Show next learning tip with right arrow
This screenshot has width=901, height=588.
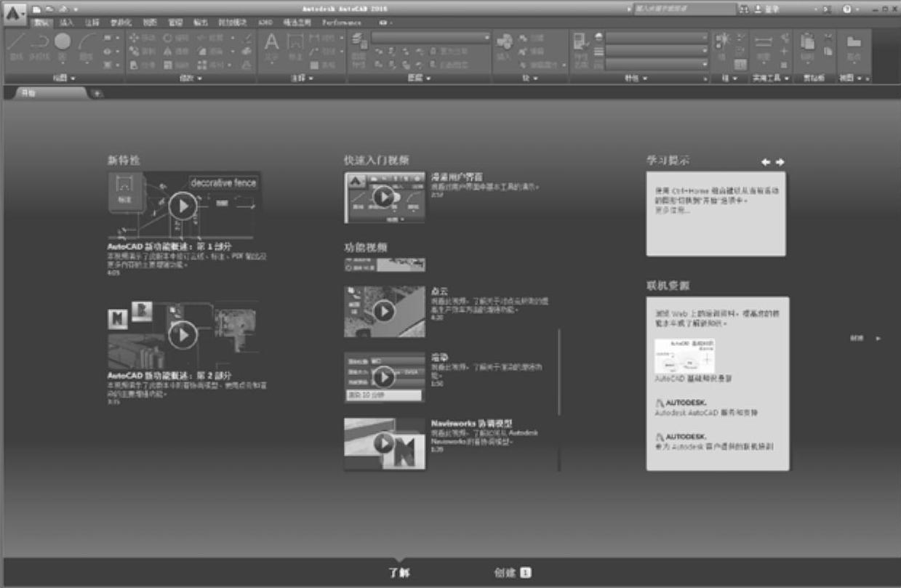[x=780, y=162]
